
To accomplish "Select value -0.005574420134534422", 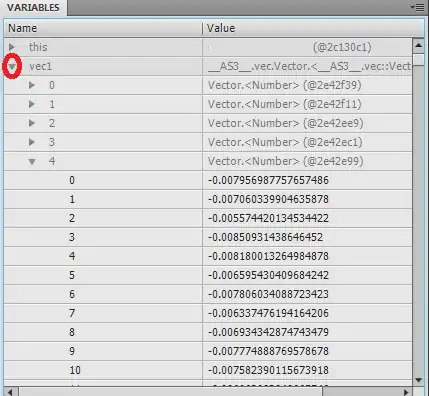I will [x=268, y=218].
